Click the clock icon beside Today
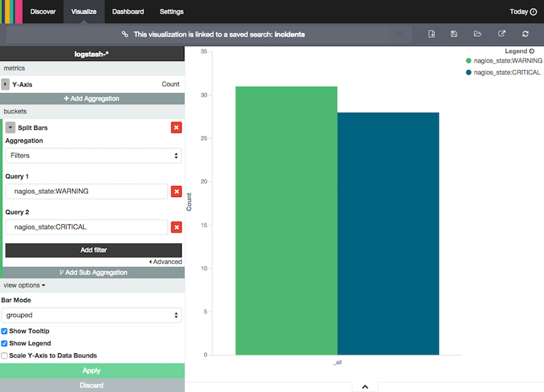Viewport: 544px width, 392px height. (x=534, y=12)
